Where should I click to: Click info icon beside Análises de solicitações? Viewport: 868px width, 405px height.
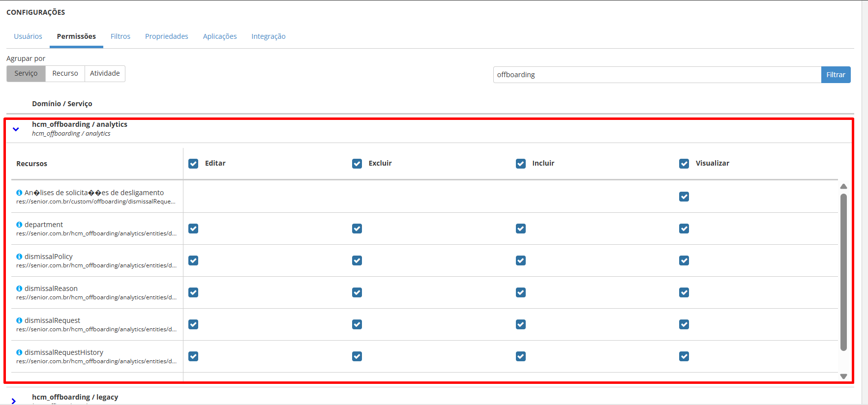coord(19,193)
